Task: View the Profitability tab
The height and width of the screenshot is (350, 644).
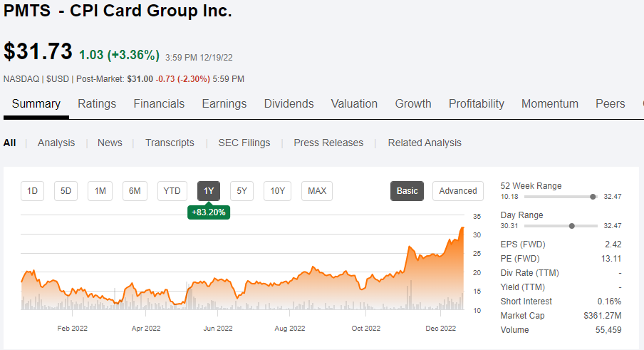Action: (477, 104)
